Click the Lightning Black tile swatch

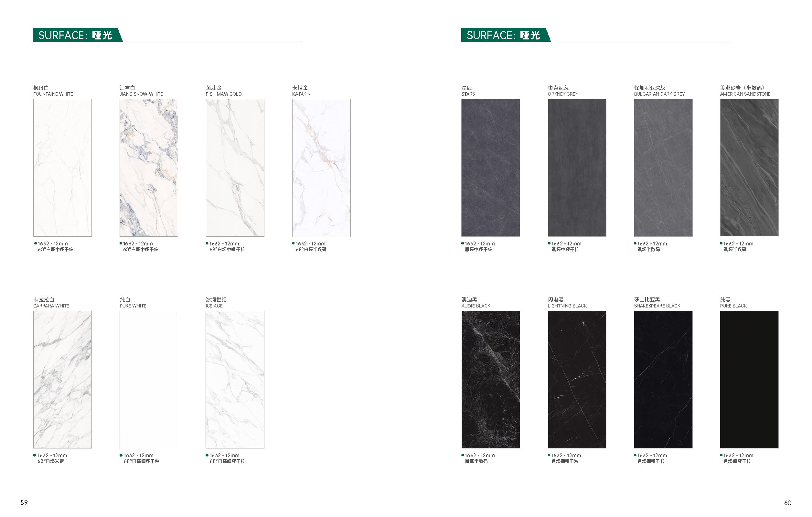[x=577, y=379]
